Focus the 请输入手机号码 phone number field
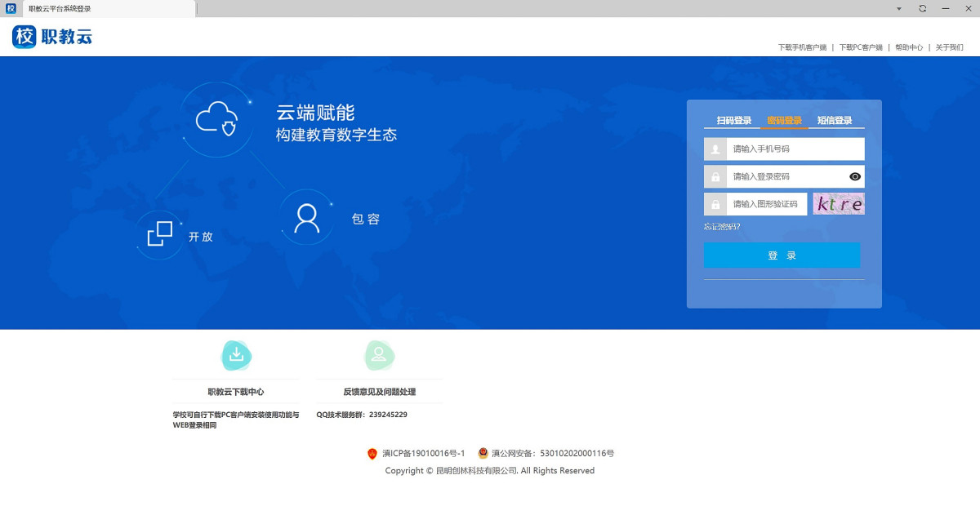This screenshot has height=524, width=980. [x=795, y=149]
